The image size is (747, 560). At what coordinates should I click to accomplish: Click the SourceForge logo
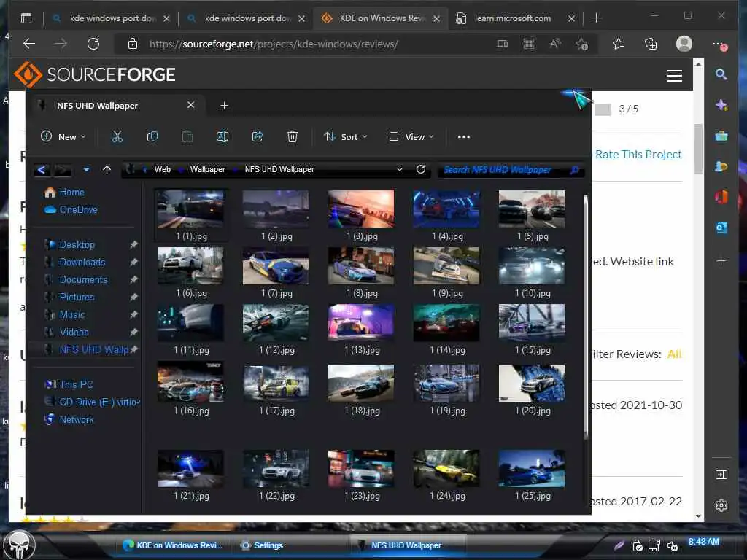pos(96,74)
